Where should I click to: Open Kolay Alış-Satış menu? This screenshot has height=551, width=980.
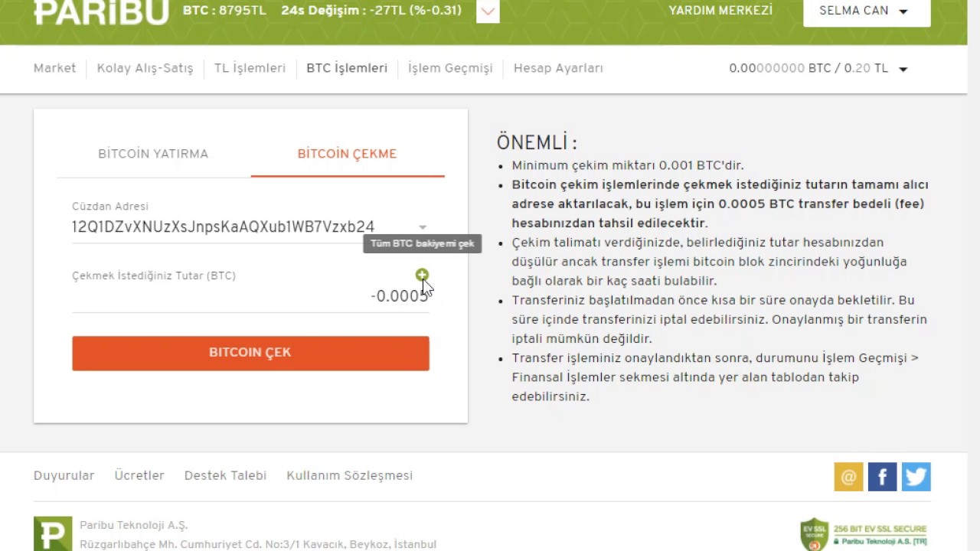145,68
